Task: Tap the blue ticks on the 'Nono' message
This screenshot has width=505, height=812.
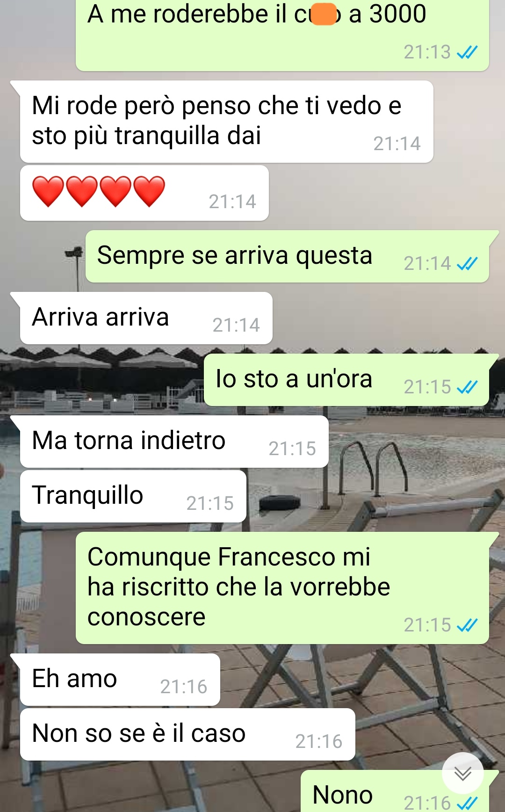Action: 467,803
